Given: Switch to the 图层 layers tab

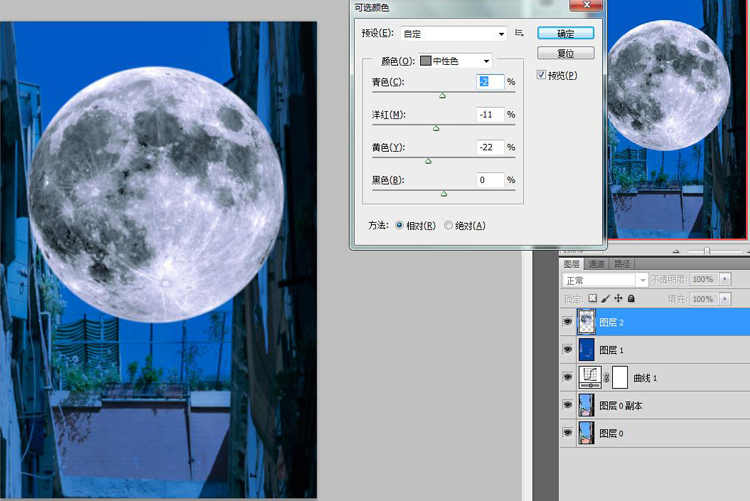Looking at the screenshot, I should 572,264.
